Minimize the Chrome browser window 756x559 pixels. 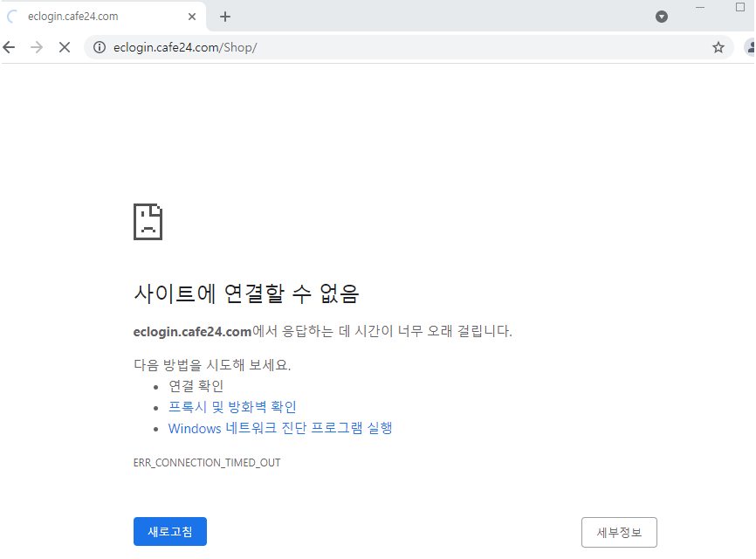(701, 8)
